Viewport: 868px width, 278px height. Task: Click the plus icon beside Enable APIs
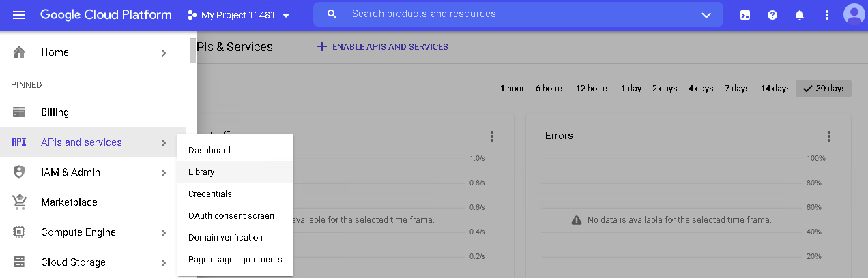[322, 47]
